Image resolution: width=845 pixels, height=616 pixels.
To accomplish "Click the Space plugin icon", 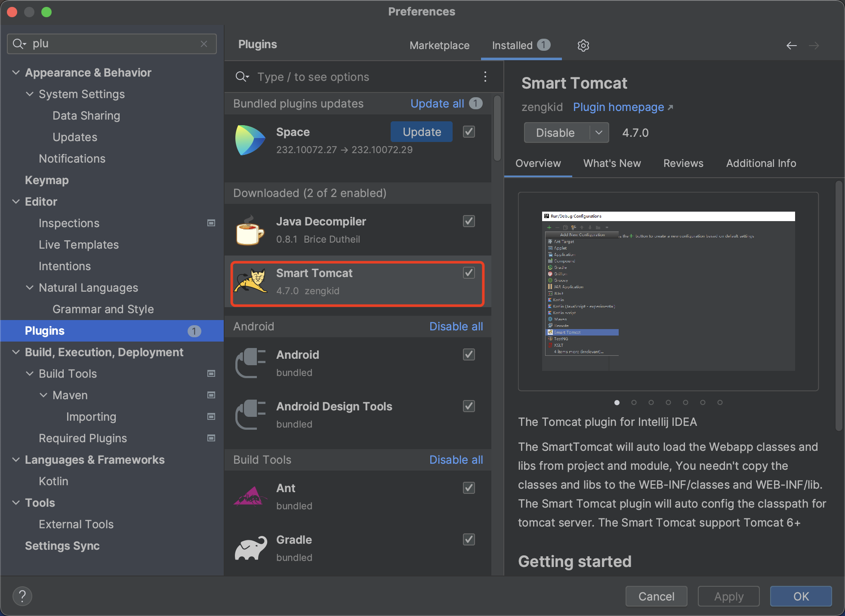I will click(250, 140).
